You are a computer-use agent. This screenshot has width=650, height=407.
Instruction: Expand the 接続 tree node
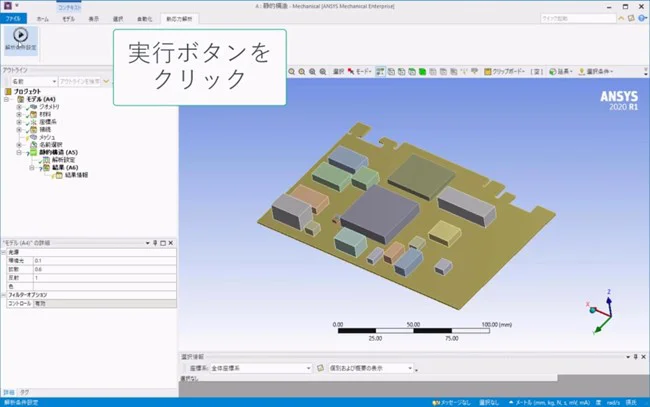pyautogui.click(x=19, y=130)
